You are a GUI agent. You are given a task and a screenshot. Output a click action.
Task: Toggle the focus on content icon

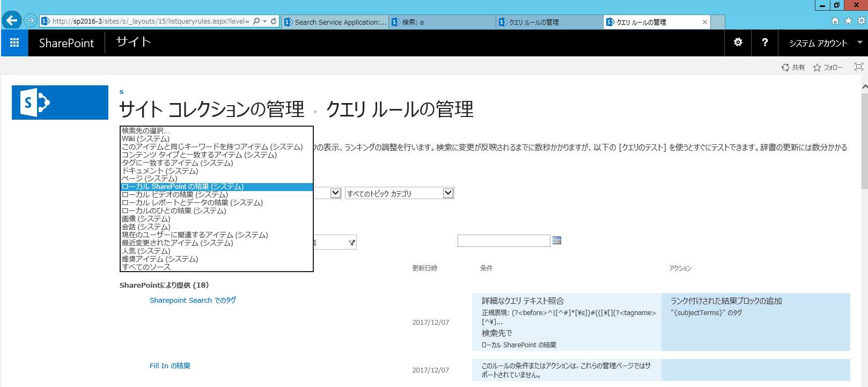click(x=859, y=67)
